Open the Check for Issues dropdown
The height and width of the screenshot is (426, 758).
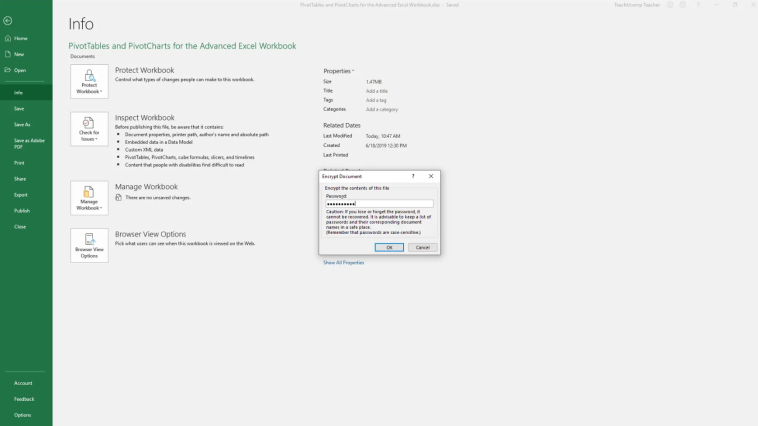click(89, 129)
